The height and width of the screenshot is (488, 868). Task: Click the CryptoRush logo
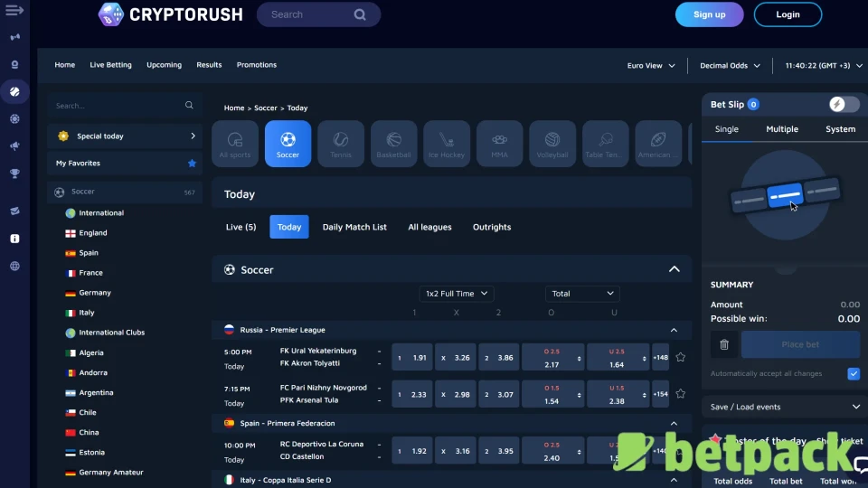[x=171, y=14]
